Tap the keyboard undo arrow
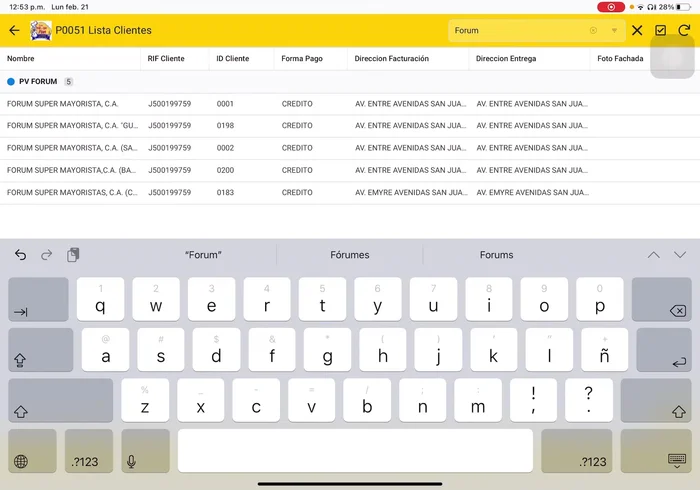 point(21,255)
